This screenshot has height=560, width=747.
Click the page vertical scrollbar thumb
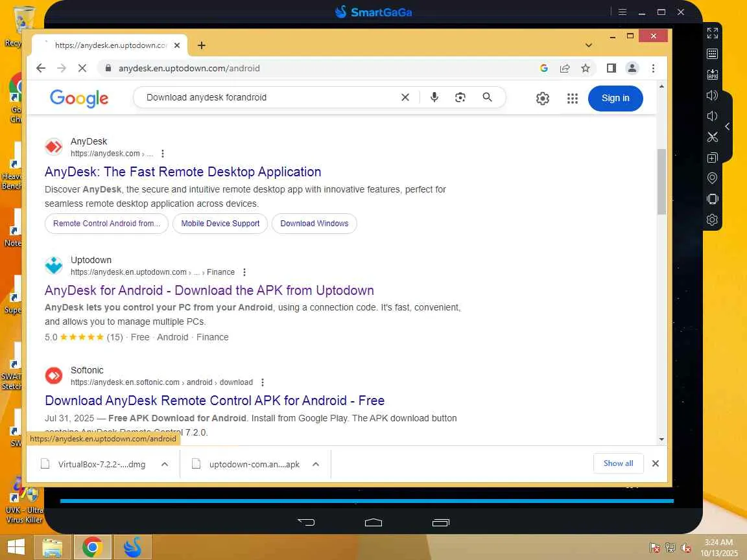661,181
